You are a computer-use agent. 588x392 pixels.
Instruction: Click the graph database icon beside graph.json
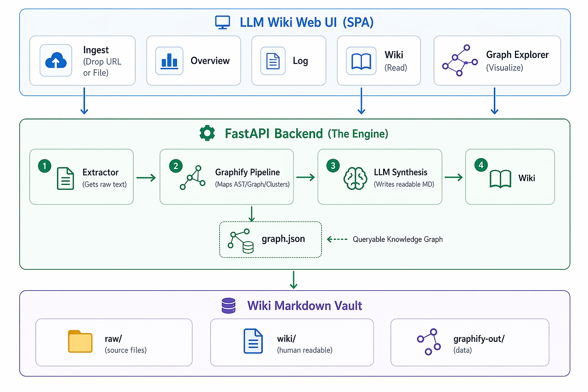241,240
